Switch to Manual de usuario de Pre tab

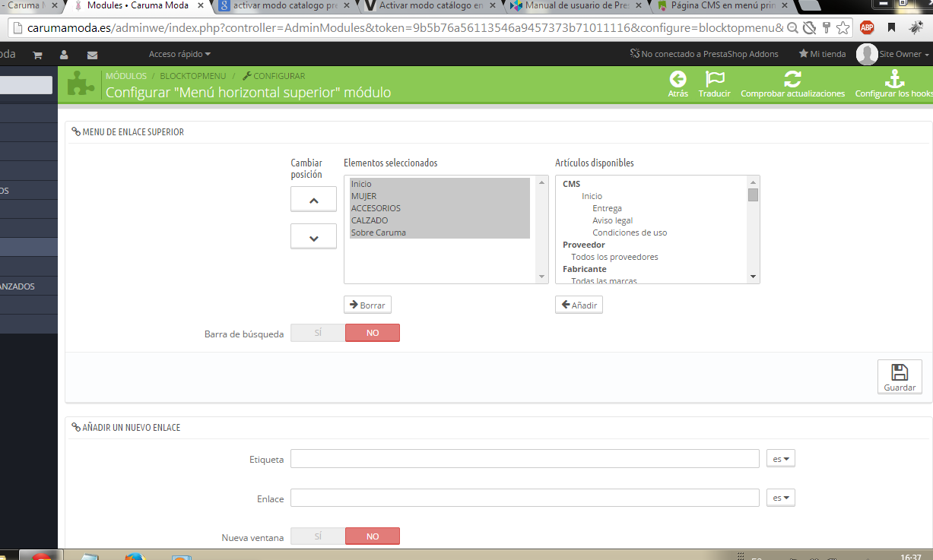click(x=576, y=5)
